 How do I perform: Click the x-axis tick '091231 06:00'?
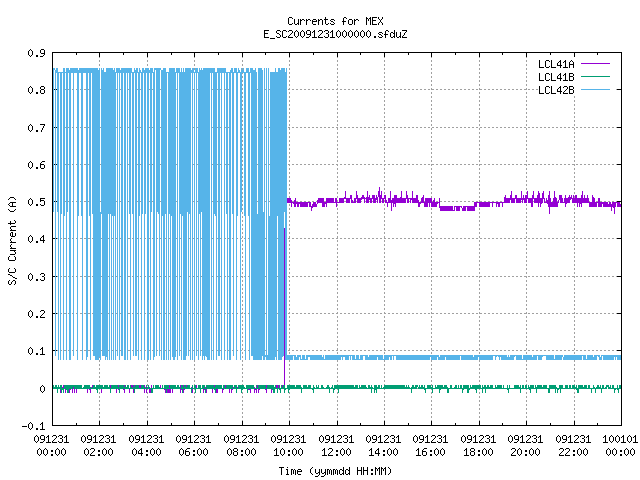[x=193, y=446]
